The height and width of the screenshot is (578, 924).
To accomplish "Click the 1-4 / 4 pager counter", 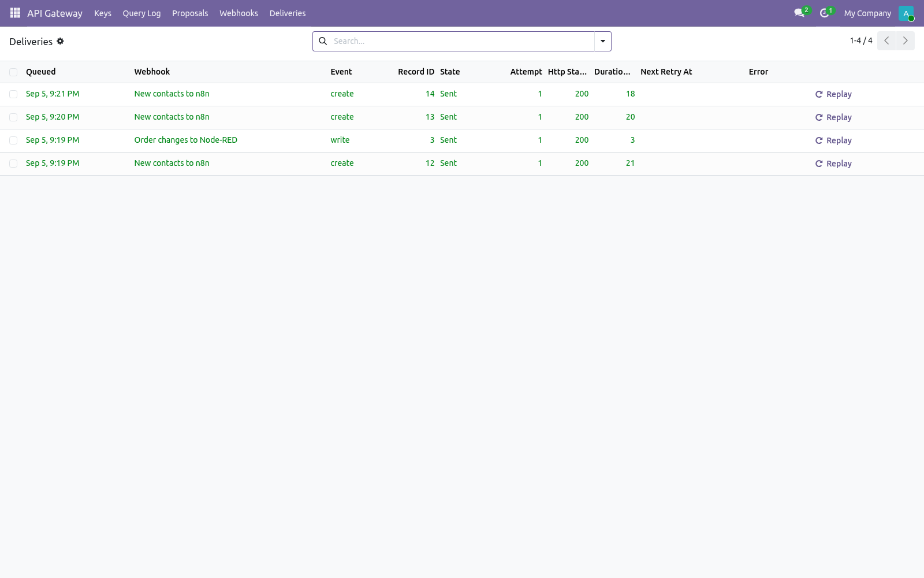I will [861, 40].
